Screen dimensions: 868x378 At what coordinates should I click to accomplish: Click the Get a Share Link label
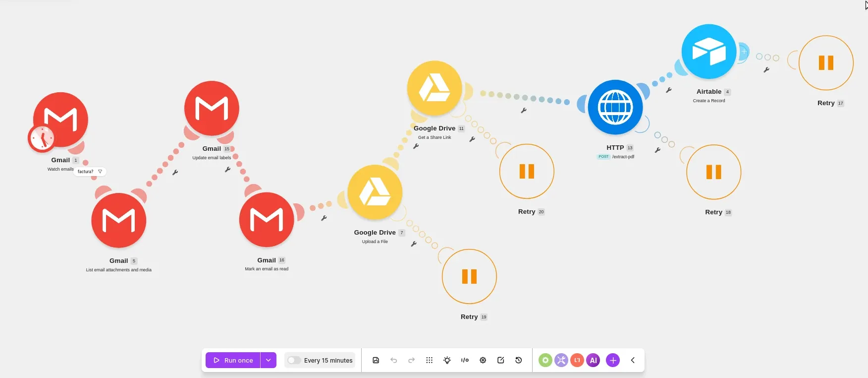pos(434,137)
